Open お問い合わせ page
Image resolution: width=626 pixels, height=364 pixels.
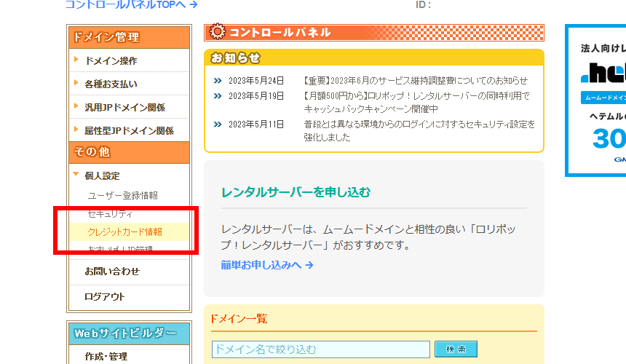112,271
